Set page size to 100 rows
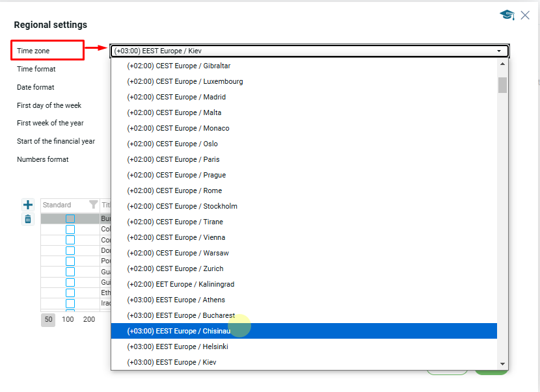 click(68, 319)
